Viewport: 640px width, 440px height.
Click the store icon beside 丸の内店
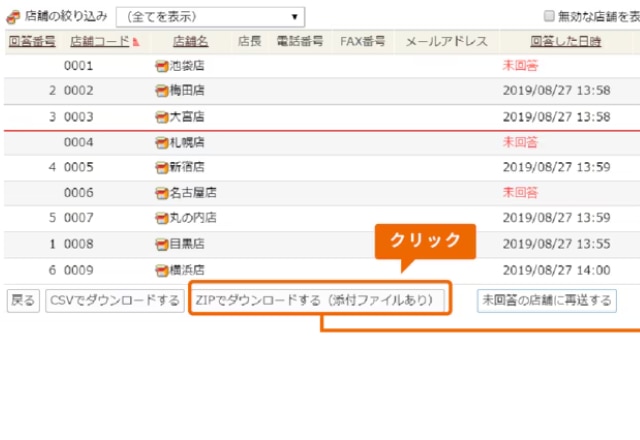[x=162, y=218]
